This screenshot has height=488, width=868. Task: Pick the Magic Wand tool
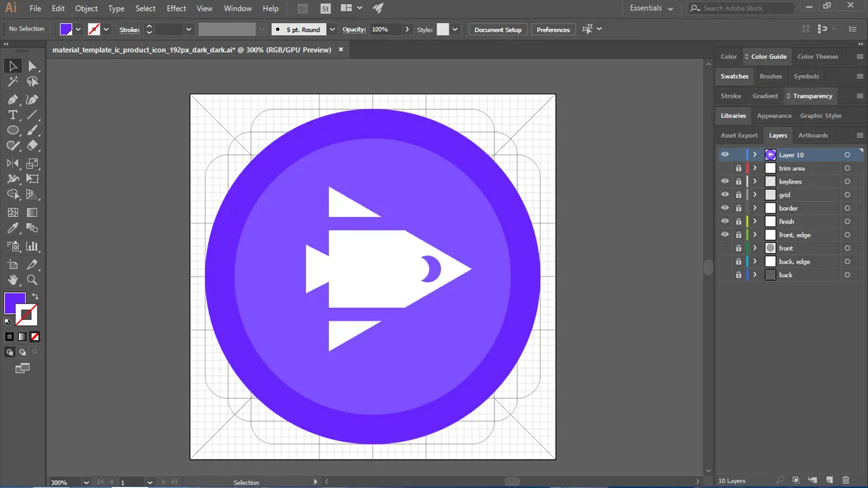[x=13, y=82]
